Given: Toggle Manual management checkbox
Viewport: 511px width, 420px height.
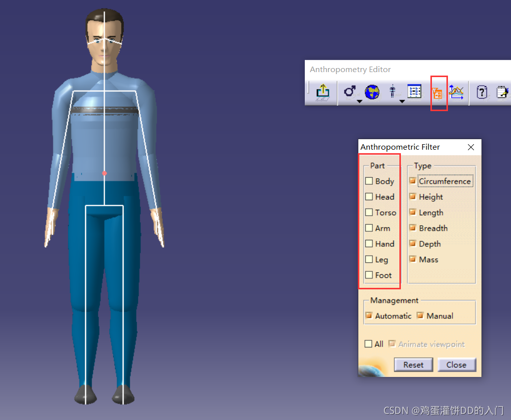Looking at the screenshot, I should [420, 315].
